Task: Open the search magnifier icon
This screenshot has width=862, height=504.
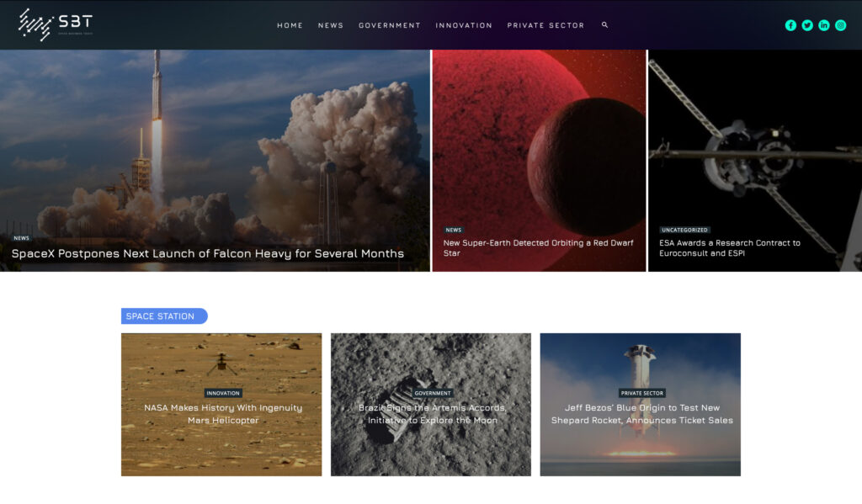Action: pyautogui.click(x=604, y=24)
